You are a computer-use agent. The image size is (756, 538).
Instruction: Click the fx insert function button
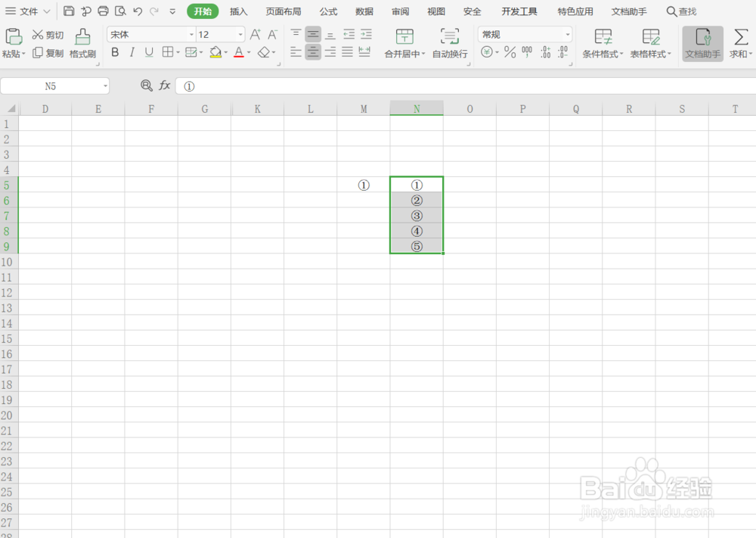(x=164, y=86)
